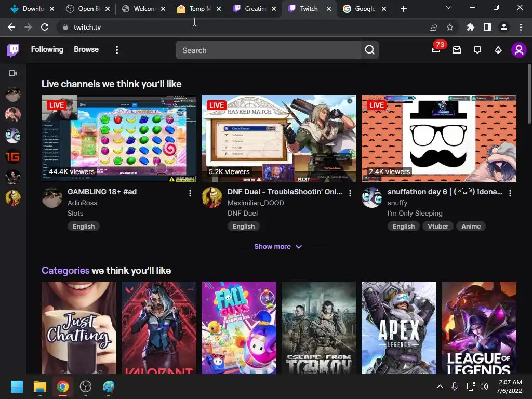Go back to previous page
Viewport: 532px width, 399px height.
tap(11, 27)
